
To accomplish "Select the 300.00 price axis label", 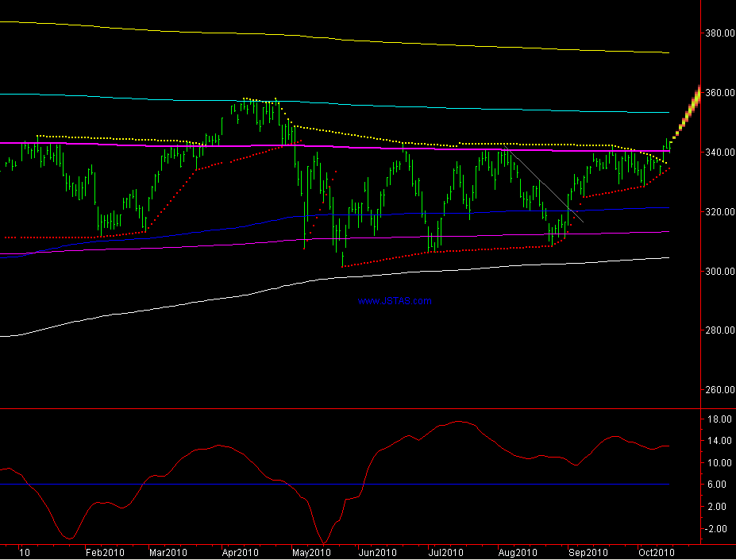I will [718, 272].
